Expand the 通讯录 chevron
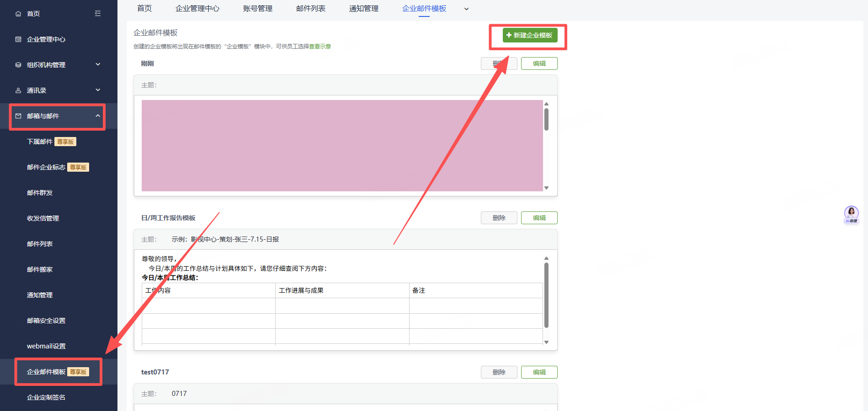Image resolution: width=868 pixels, height=411 pixels. tap(98, 90)
